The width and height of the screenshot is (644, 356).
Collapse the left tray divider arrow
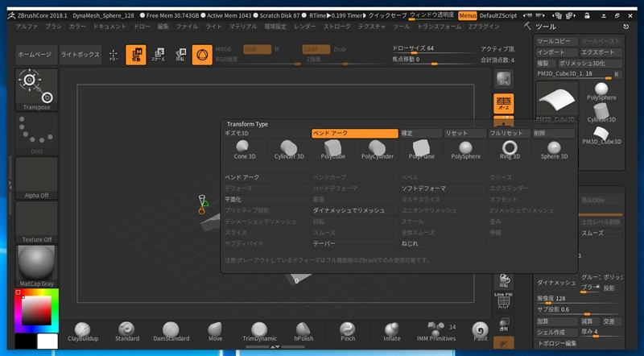(10, 186)
